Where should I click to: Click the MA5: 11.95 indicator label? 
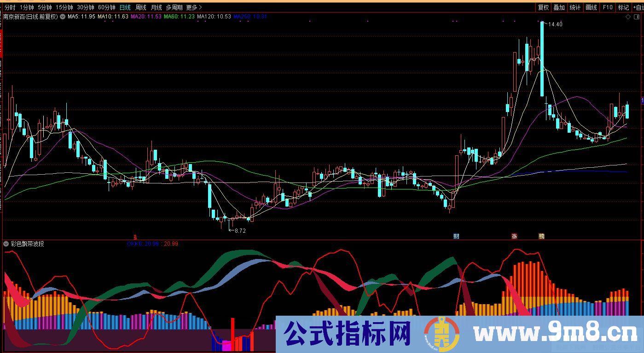pos(81,17)
